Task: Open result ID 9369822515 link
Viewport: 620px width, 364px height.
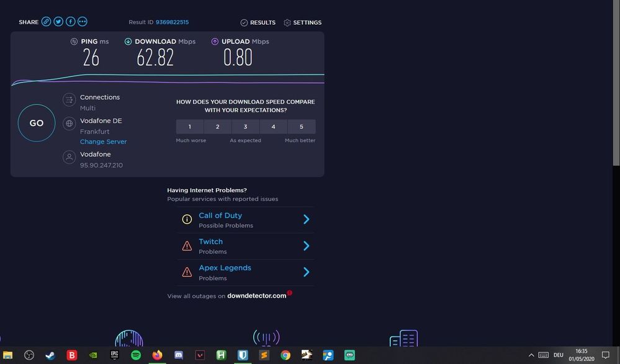Action: [172, 22]
